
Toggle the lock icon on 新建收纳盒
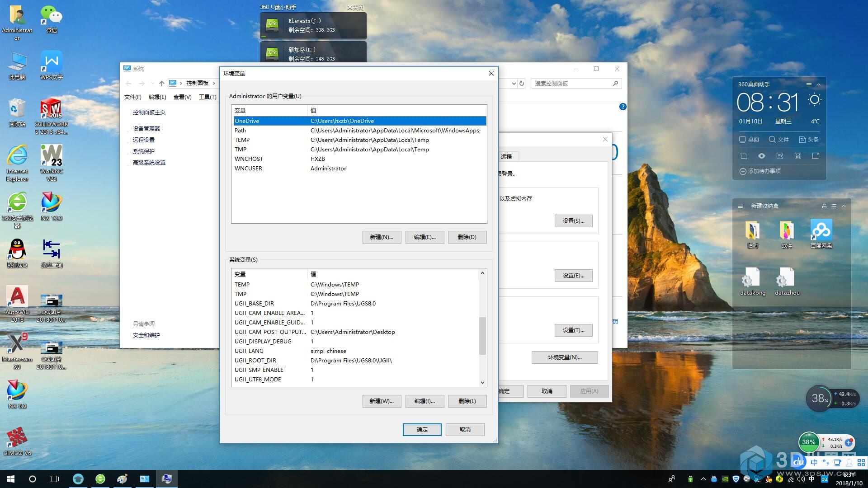824,206
